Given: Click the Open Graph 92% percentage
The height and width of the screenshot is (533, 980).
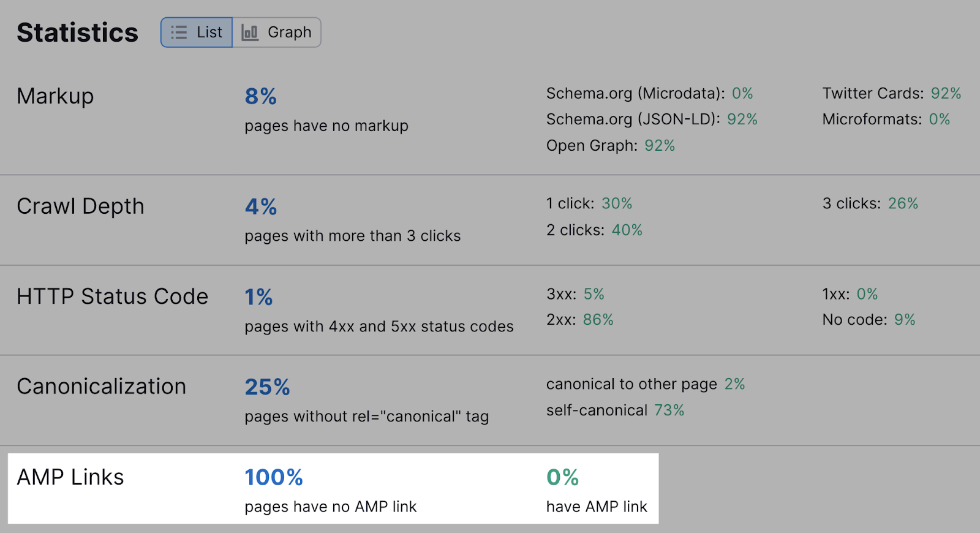Looking at the screenshot, I should [659, 145].
